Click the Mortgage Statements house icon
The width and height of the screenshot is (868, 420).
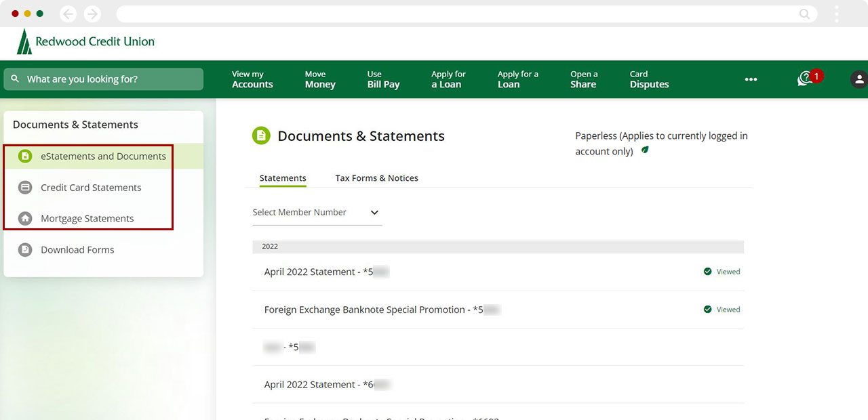tap(25, 218)
